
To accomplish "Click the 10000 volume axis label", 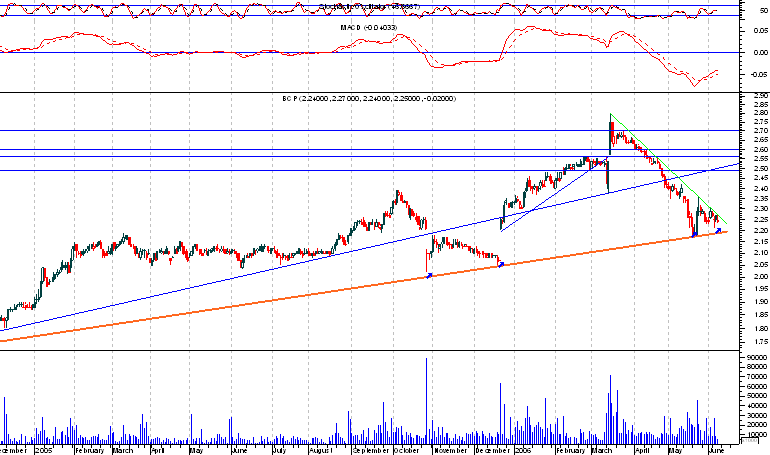I will pos(756,435).
